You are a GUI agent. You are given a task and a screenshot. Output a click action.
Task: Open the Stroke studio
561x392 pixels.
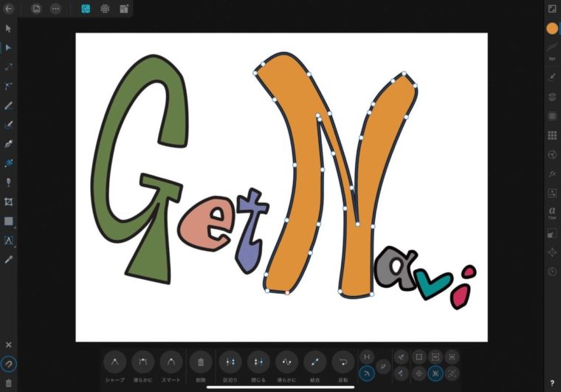[552, 47]
